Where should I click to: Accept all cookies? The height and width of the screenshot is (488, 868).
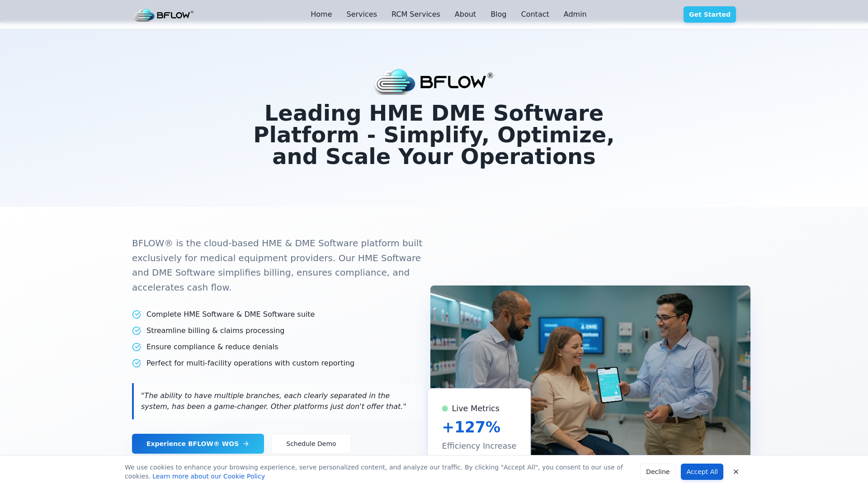click(x=702, y=471)
